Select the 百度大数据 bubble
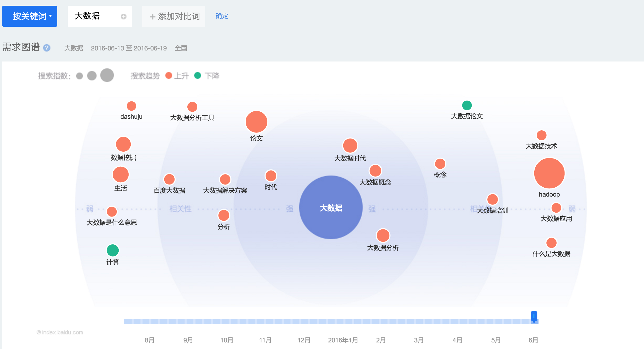 click(x=169, y=179)
